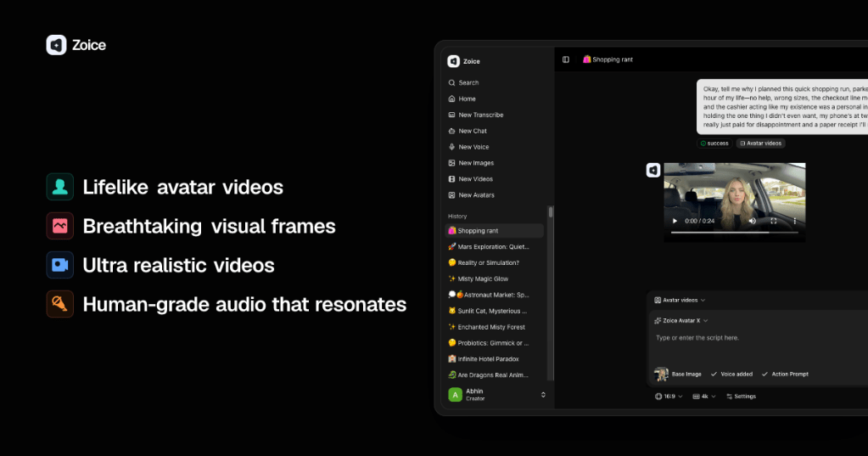Toggle the sidebar panel icon
This screenshot has width=868, height=456.
[566, 59]
